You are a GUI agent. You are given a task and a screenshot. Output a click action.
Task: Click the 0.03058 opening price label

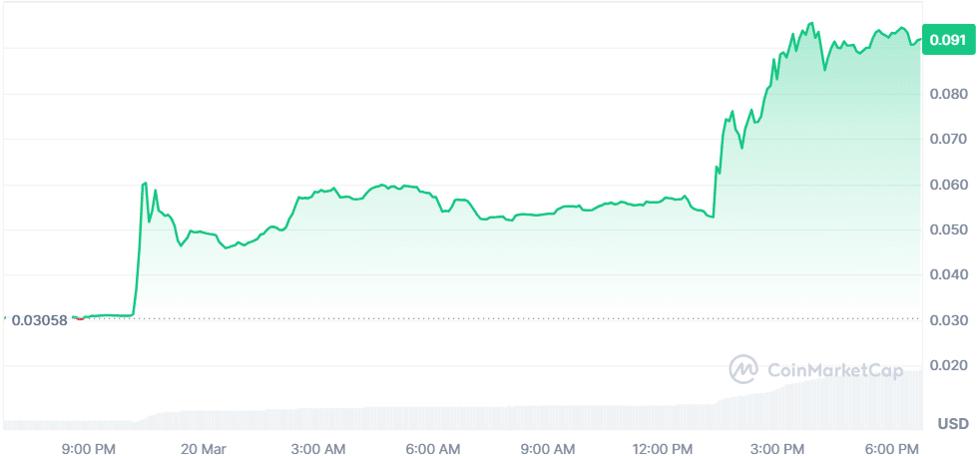39,320
